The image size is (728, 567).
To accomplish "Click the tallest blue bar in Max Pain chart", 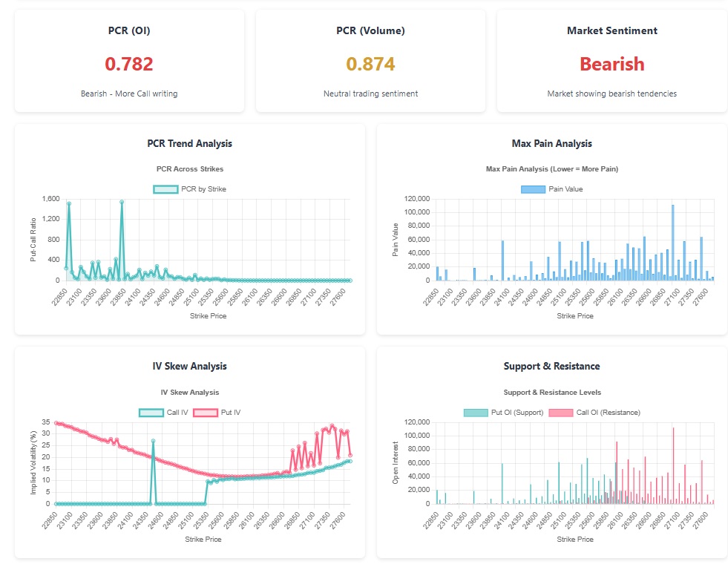I will (x=673, y=243).
